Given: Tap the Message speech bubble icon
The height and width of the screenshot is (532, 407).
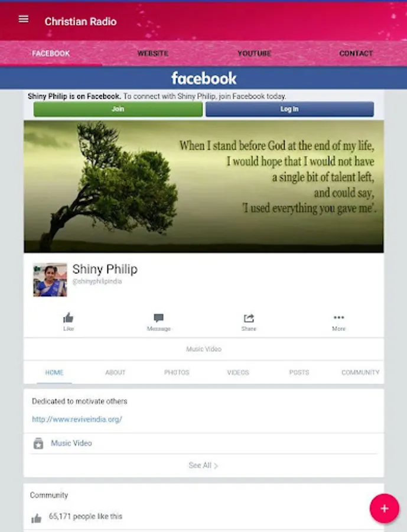Looking at the screenshot, I should pyautogui.click(x=158, y=318).
